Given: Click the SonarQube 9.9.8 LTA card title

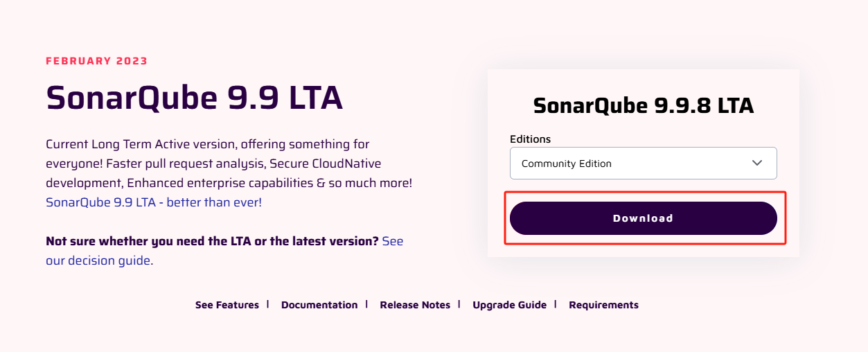Looking at the screenshot, I should pyautogui.click(x=643, y=105).
